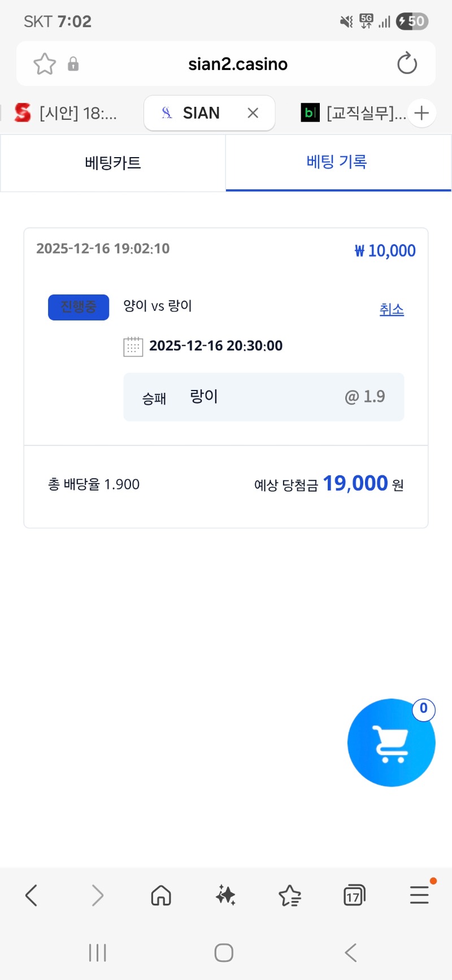Tap the 랑이 bet selection row
452x980 pixels.
coord(264,397)
